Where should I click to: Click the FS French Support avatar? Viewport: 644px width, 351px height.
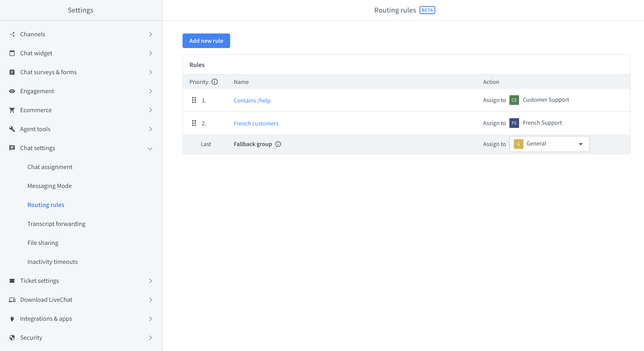pos(514,123)
